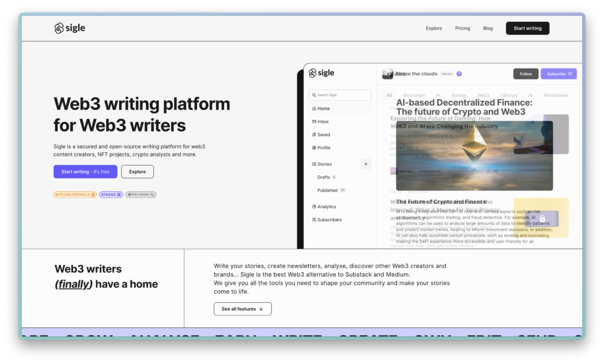Screen dimensions: 604x364
Task: Click the black Start writing button in header
Action: coord(527,28)
